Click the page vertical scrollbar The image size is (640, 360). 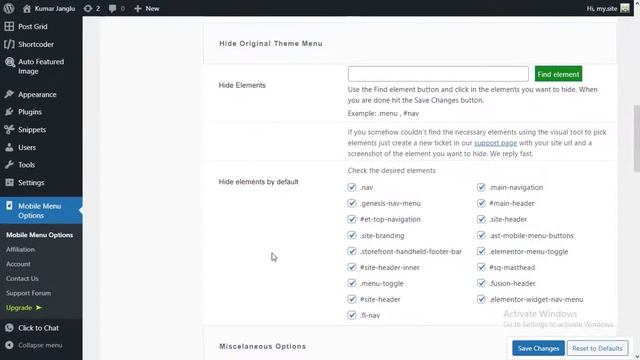click(636, 139)
